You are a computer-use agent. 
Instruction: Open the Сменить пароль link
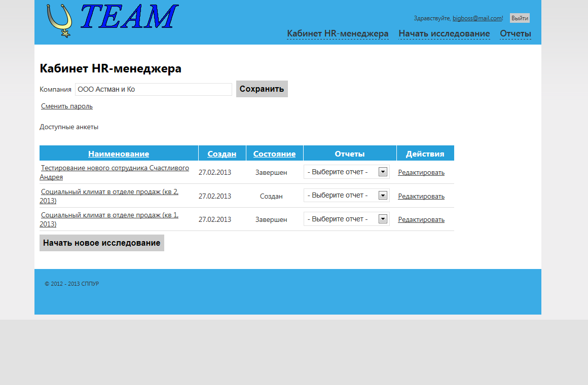point(67,106)
